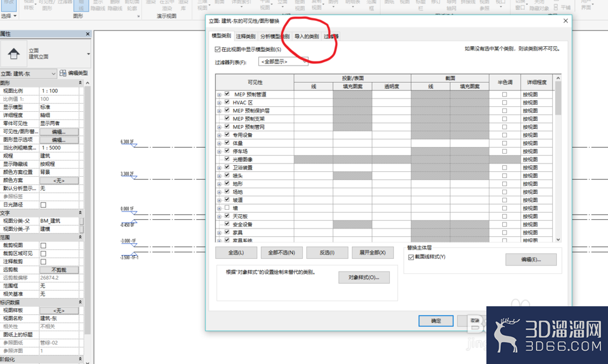608x364 pixels.
Task: Open the 立面: 建筑-东 instance dropdown
Action: [x=29, y=74]
